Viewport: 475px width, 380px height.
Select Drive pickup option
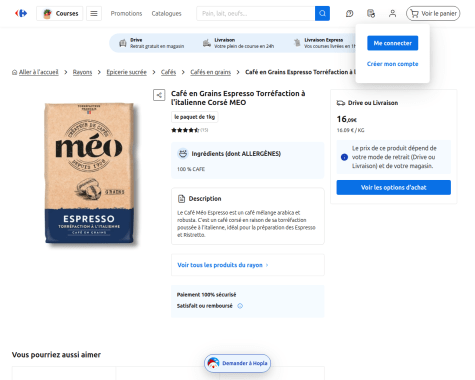pyautogui.click(x=152, y=43)
